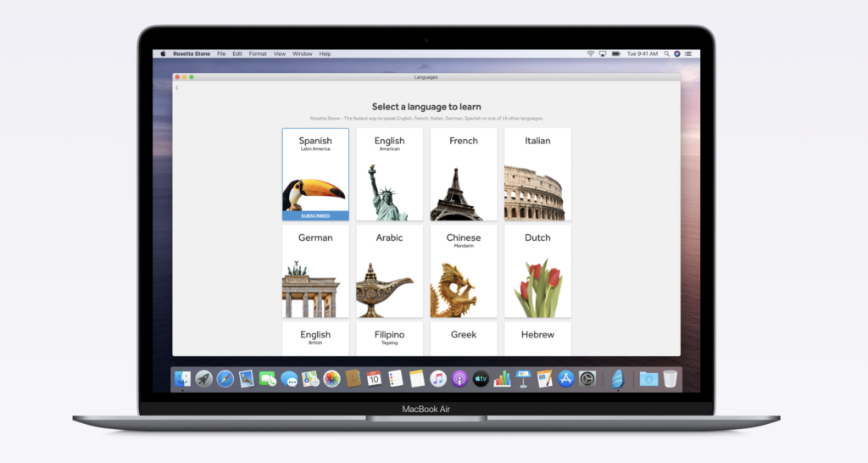This screenshot has height=463, width=868.
Task: Select the Chinese Mandarin card
Action: [464, 271]
